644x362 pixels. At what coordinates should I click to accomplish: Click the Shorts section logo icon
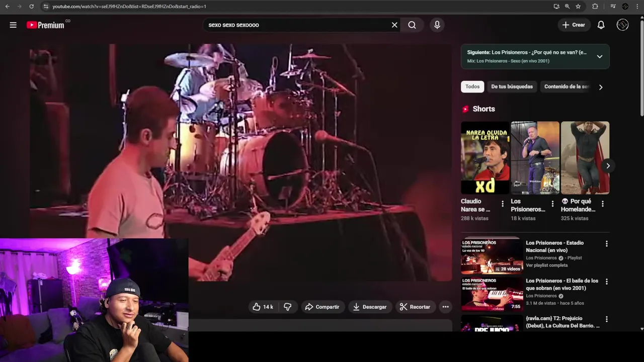[465, 109]
